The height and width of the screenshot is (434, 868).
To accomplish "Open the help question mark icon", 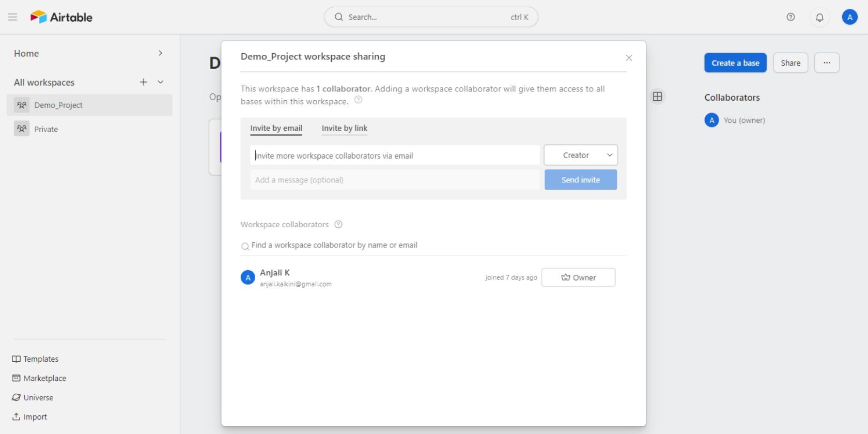I will click(x=791, y=17).
